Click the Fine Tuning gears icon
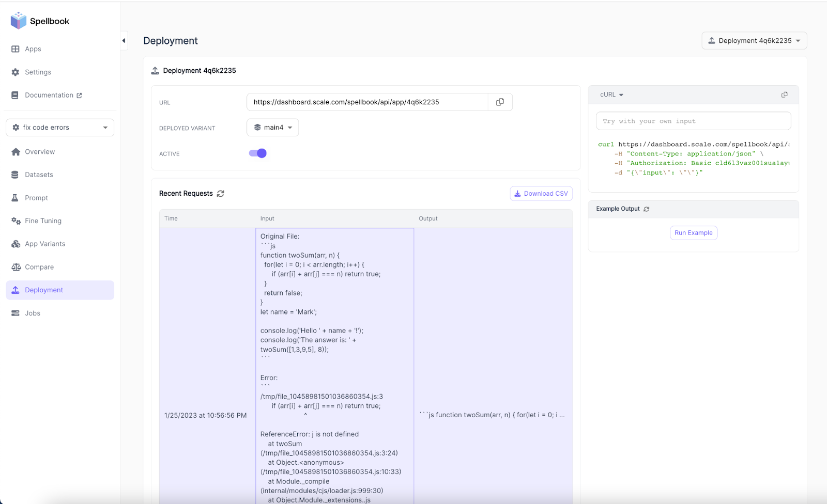827x504 pixels. click(x=16, y=221)
